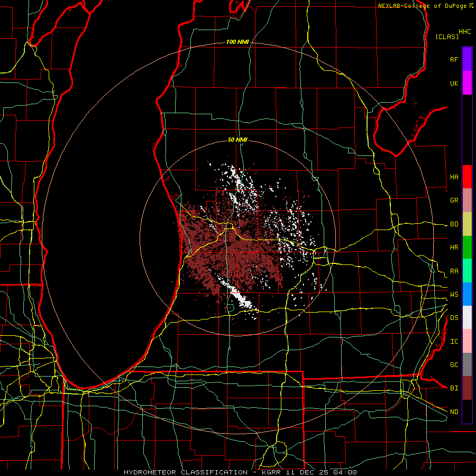Viewport: 476px width, 476px height.
Task: Click the 'RA' legend label
Action: click(x=454, y=271)
